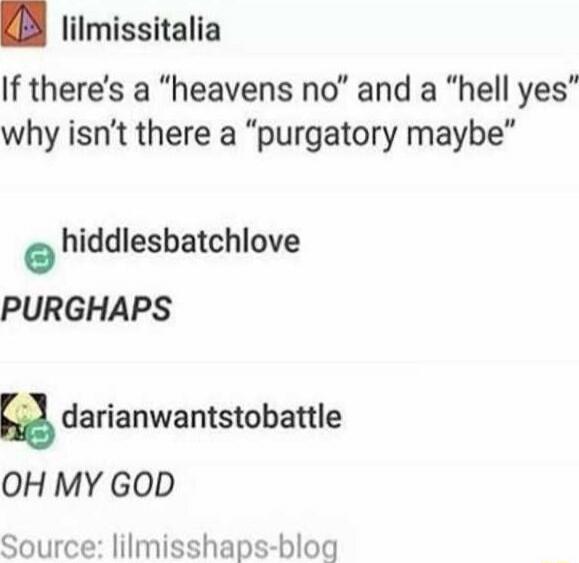This screenshot has height=563, width=579.
Task: Click "If there's a" at post start
Action: [76, 91]
